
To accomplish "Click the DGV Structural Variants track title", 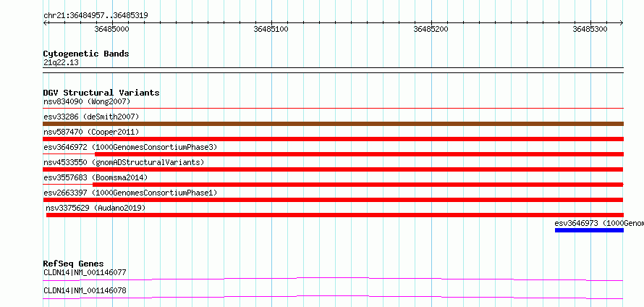I will click(101, 93).
